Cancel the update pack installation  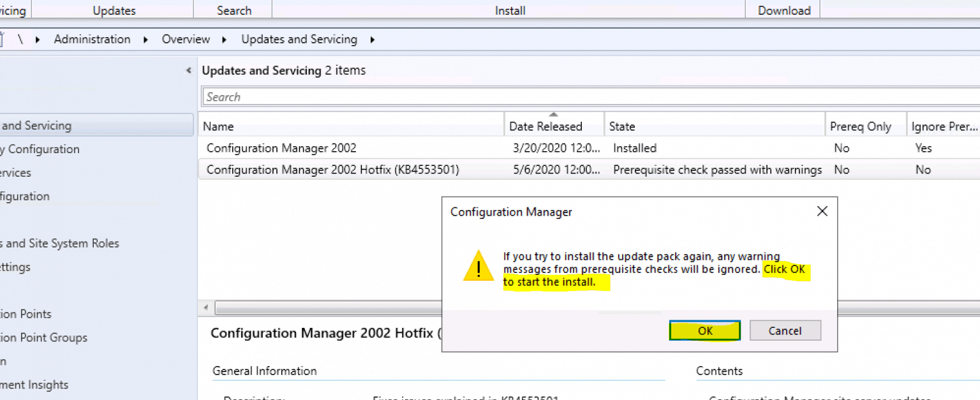click(785, 330)
